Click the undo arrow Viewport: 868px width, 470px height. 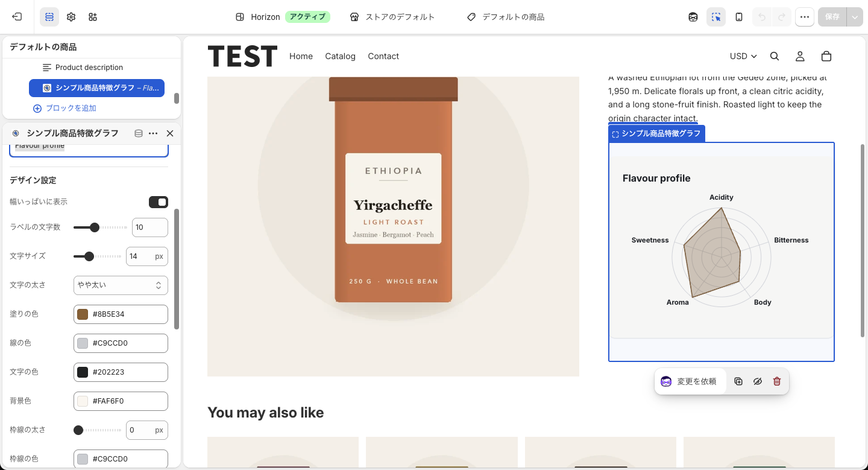coord(762,17)
